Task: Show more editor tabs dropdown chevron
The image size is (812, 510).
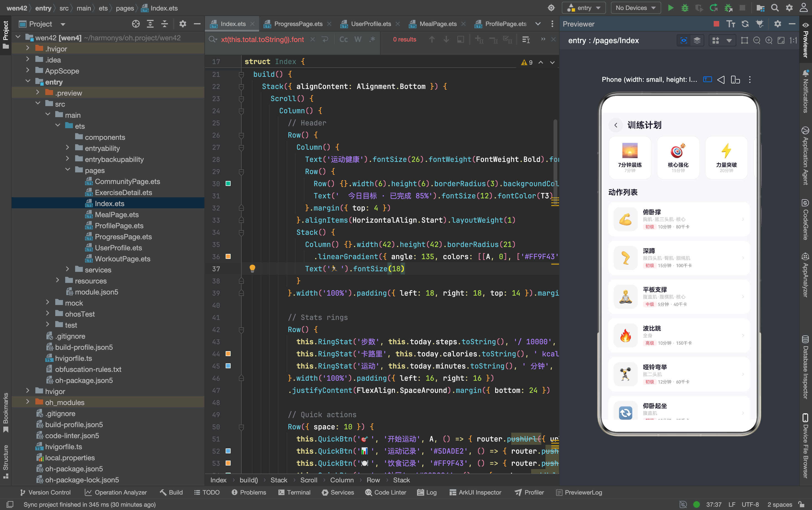Action: click(538, 23)
